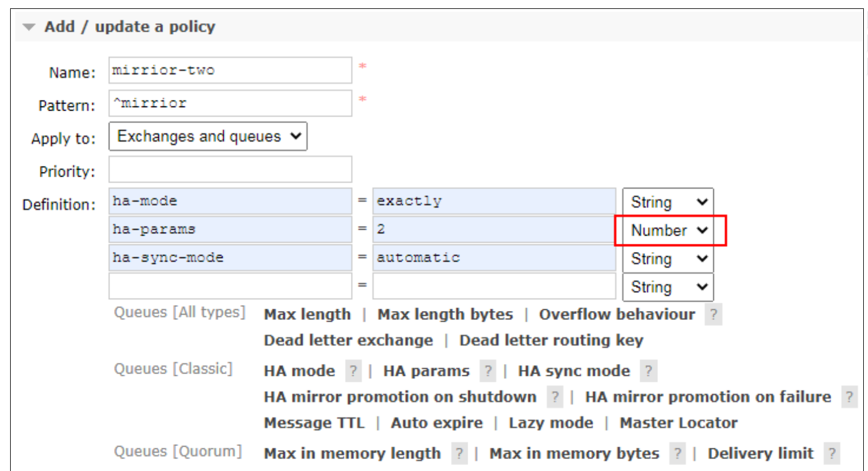Open help for HA mirror promotion on shutdown

click(555, 397)
